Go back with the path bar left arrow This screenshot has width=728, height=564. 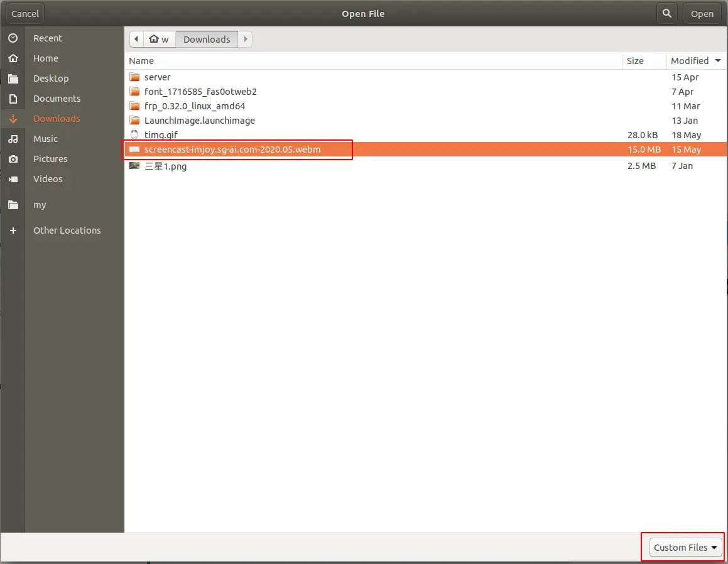click(136, 39)
